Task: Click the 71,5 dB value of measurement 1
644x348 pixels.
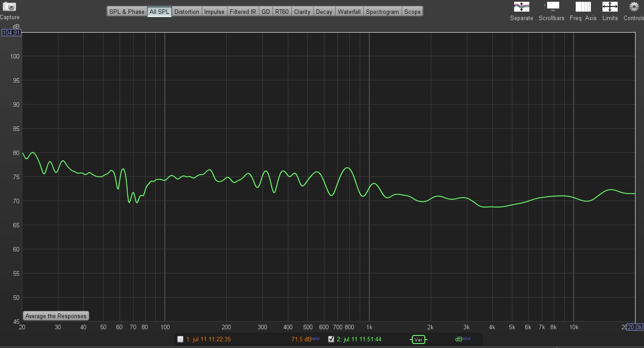Action: (x=301, y=339)
